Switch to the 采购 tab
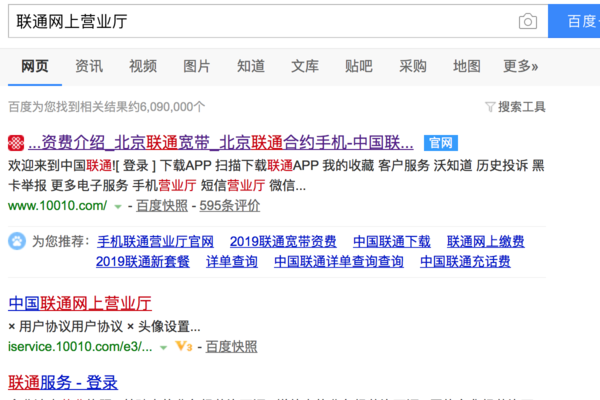Image resolution: width=600 pixels, height=400 pixels. [x=412, y=66]
